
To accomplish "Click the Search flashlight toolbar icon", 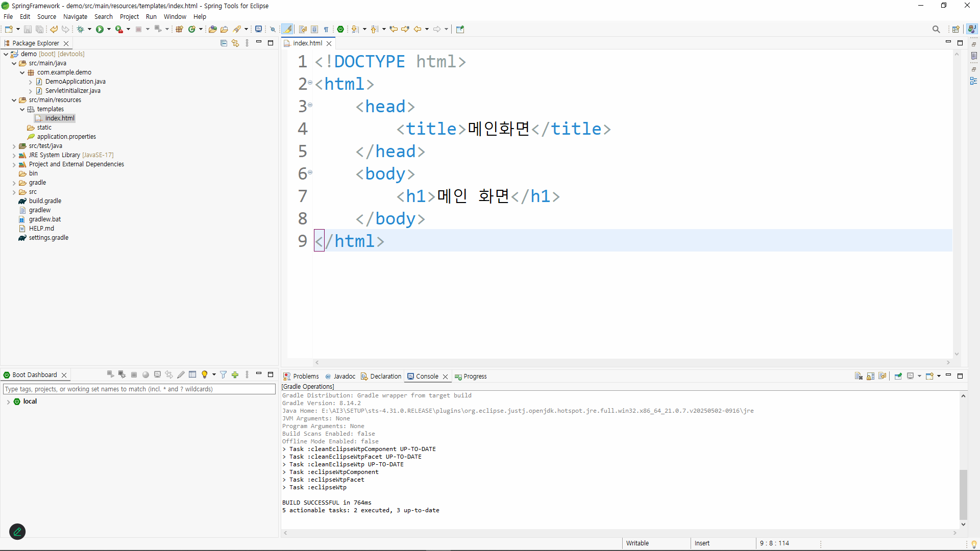I will (x=237, y=29).
